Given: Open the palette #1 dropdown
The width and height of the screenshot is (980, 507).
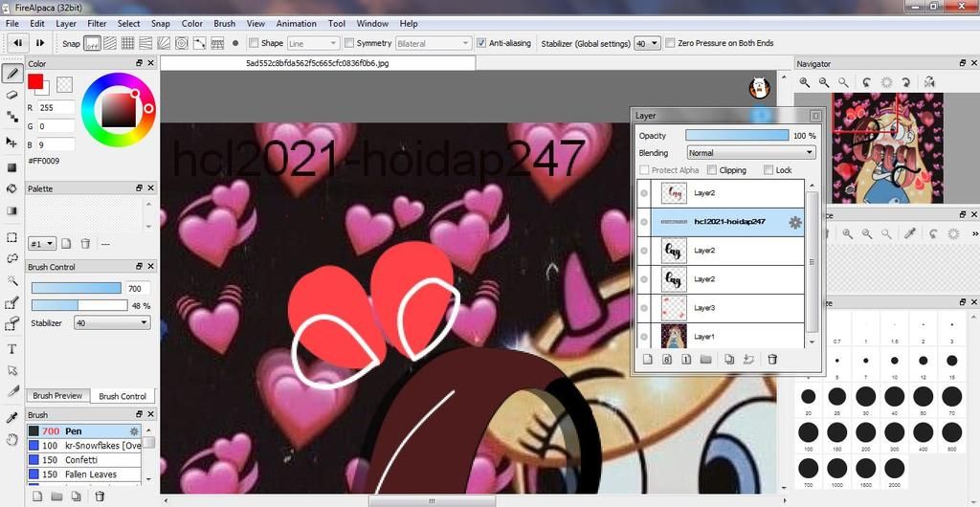Looking at the screenshot, I should [x=42, y=244].
